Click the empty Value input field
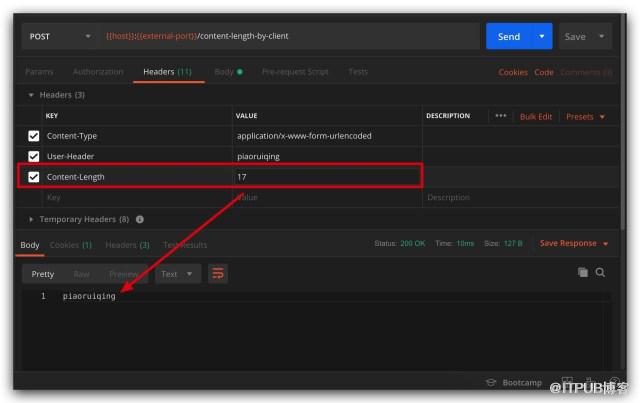This screenshot has width=640, height=403. 327,198
